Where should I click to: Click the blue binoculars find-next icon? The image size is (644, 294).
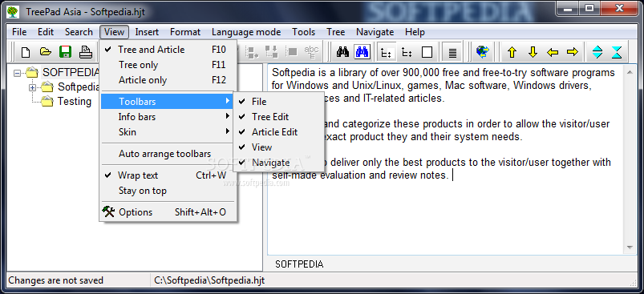[x=363, y=52]
